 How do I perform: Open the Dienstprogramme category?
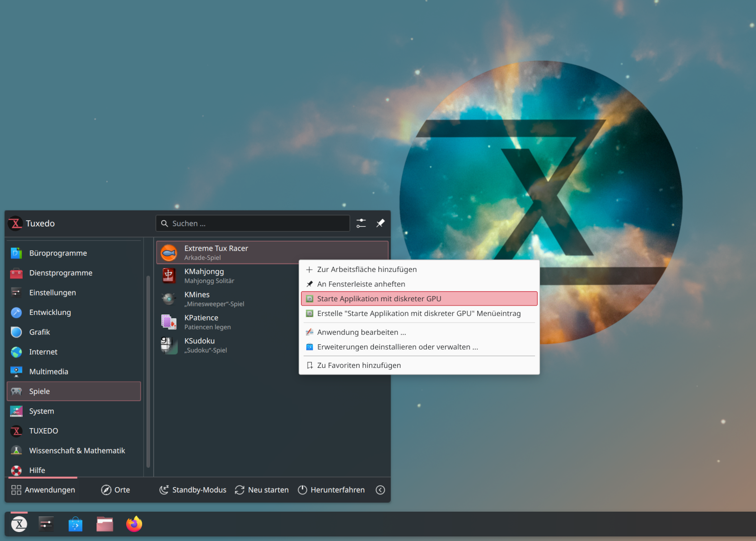click(74, 273)
